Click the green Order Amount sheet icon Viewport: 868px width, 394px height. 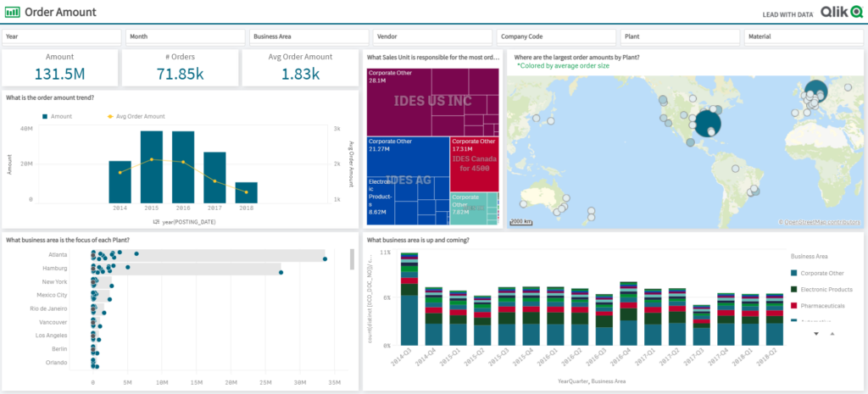point(13,12)
